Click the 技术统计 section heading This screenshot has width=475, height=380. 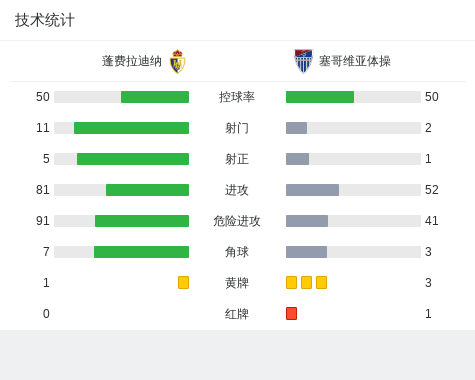pos(45,20)
